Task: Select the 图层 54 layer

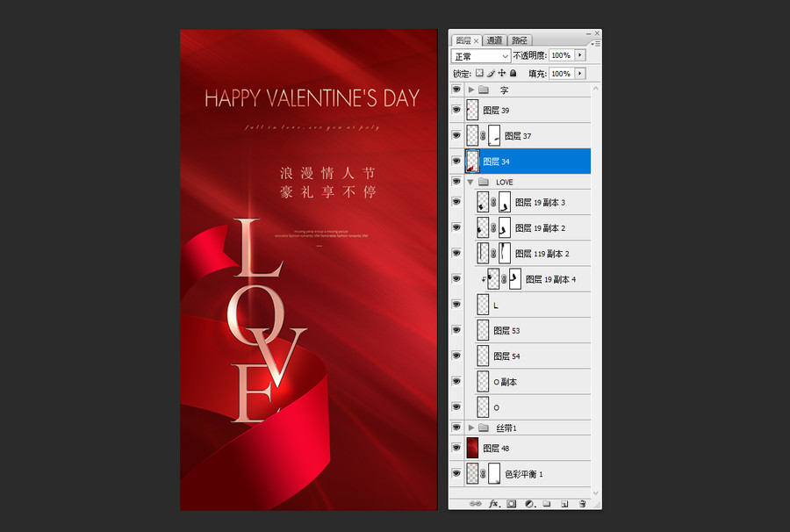Action: [x=533, y=356]
